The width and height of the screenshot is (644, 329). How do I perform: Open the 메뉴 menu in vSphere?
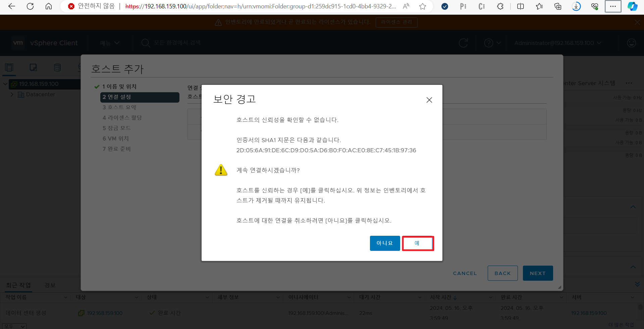click(x=109, y=43)
